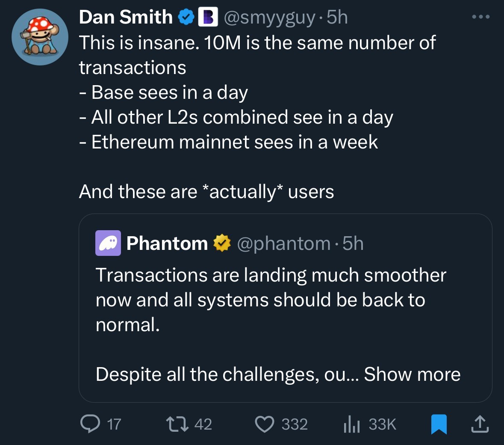View tweet analytics bar chart icon

[x=351, y=424]
